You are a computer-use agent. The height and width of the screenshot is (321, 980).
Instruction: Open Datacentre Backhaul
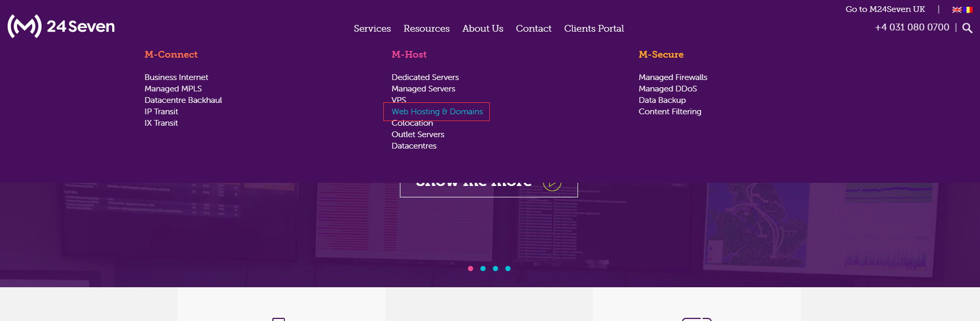[x=183, y=100]
